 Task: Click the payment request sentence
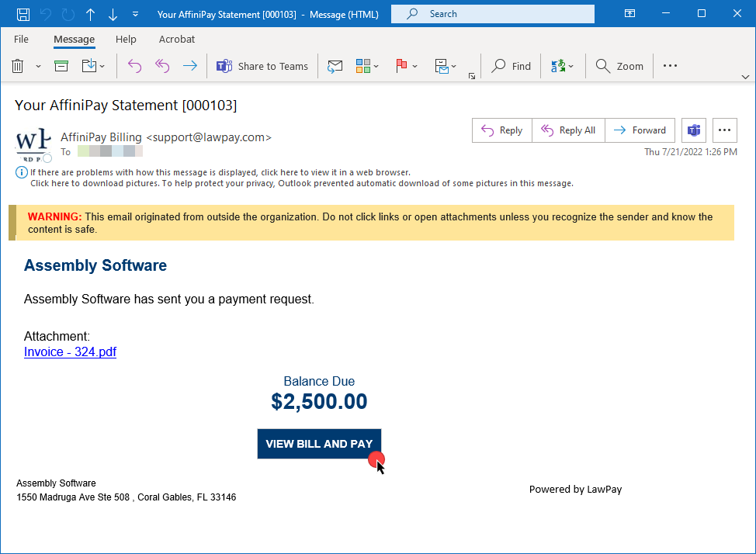169,300
